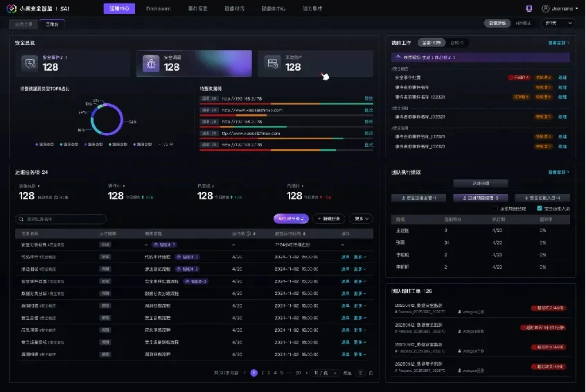Click the purple AI task button above the table
Screen dimensions: 586x392
tap(290, 218)
